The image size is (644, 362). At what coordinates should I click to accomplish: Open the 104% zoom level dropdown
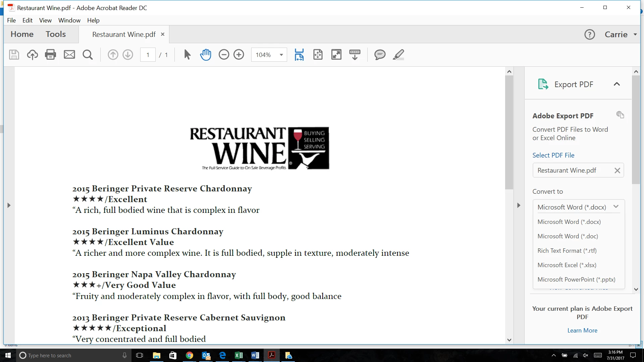click(x=281, y=55)
